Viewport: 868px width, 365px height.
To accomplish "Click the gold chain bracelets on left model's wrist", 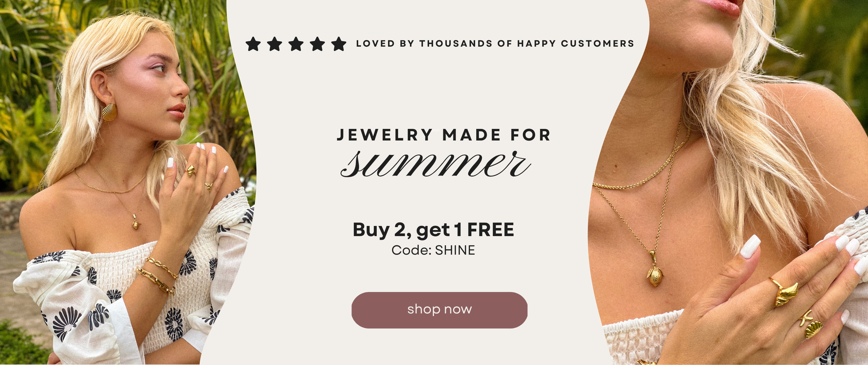I will point(158,276).
